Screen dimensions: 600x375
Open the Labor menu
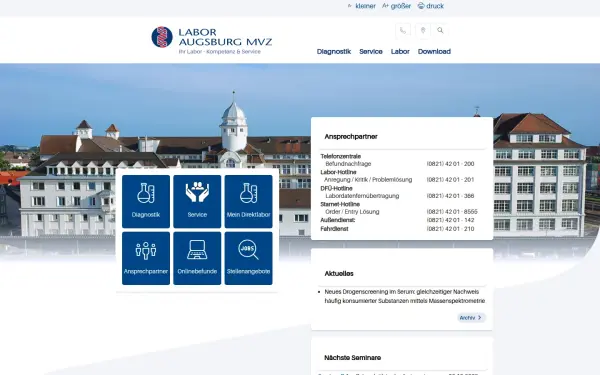pos(400,51)
